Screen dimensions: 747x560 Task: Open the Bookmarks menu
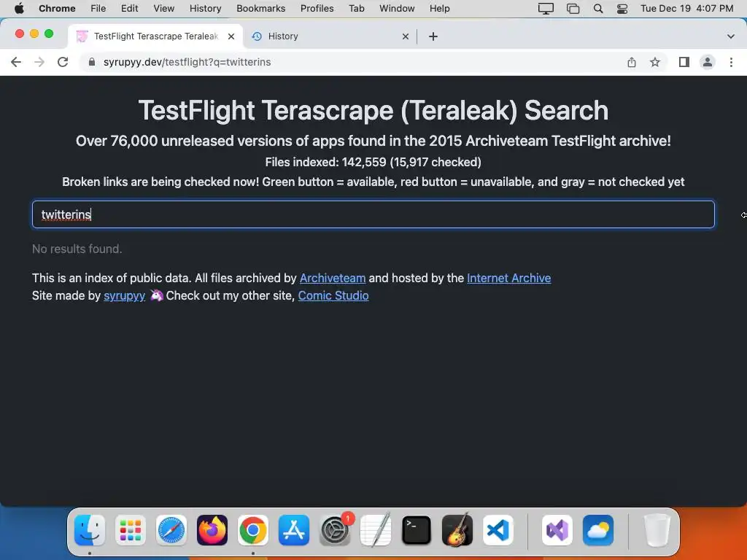[x=260, y=8]
